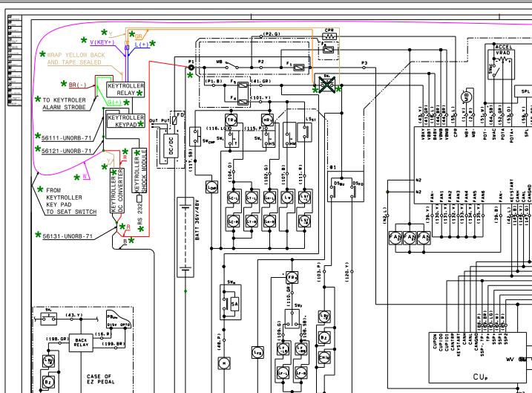The width and height of the screenshot is (532, 393).
Task: Click the (120.Y) wire label
Action: pyautogui.click(x=347, y=272)
